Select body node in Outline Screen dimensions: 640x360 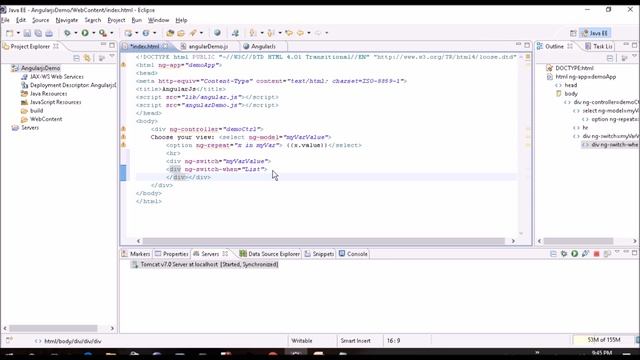(571, 94)
